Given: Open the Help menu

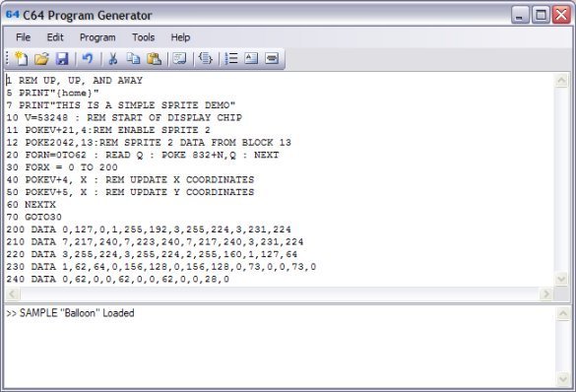Looking at the screenshot, I should [180, 37].
